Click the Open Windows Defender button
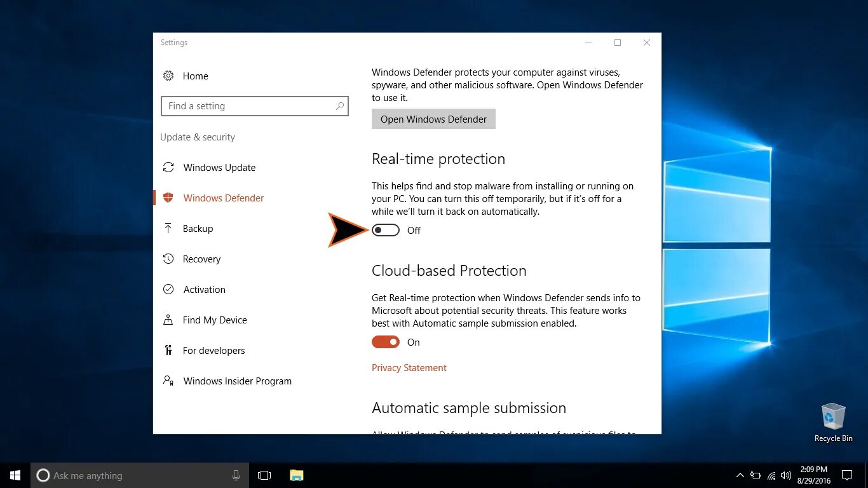This screenshot has height=488, width=868. click(433, 119)
